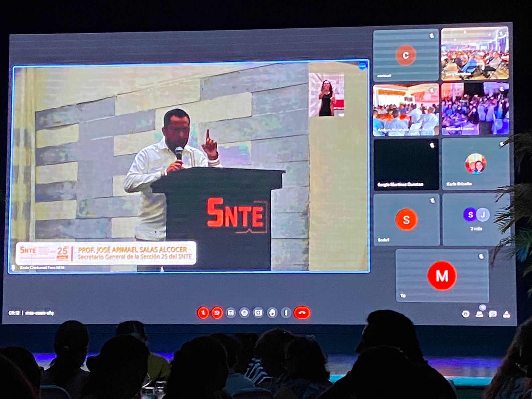Select your own 'Tú' tile with M avatar

click(442, 276)
